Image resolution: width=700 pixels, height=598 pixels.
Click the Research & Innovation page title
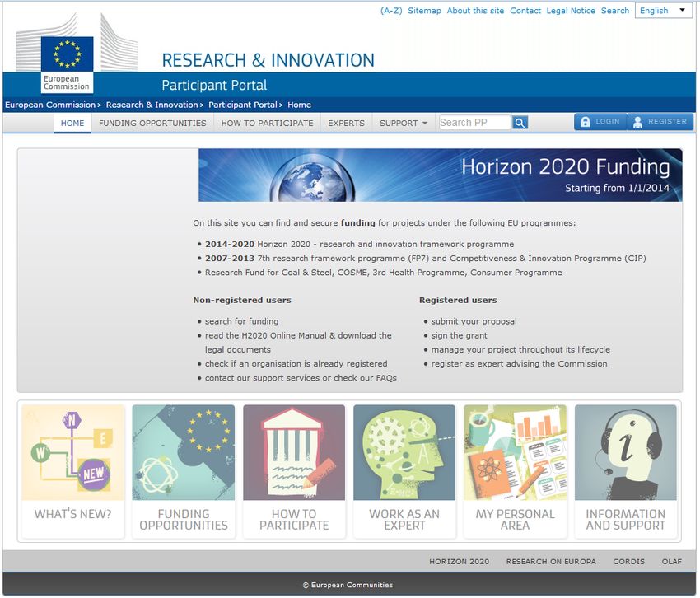point(268,60)
